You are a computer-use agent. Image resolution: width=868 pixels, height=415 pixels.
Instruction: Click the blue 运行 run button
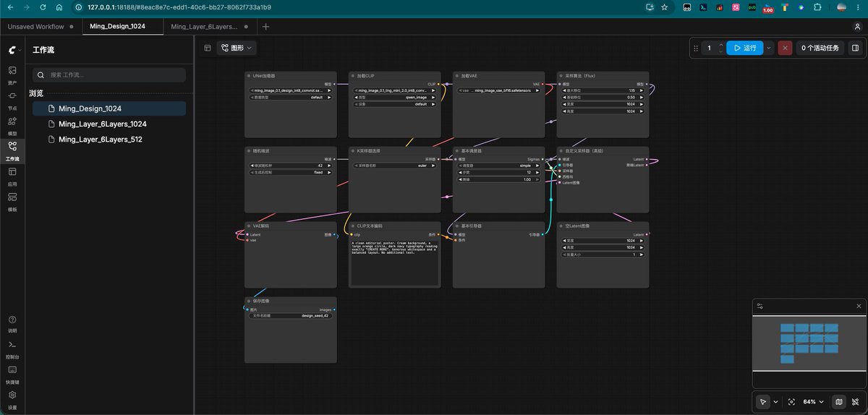pyautogui.click(x=745, y=48)
